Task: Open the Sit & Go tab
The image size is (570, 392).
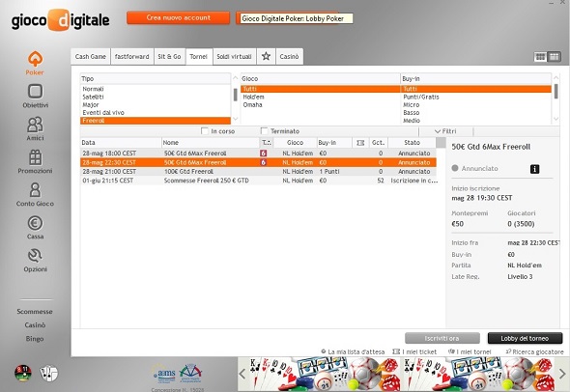Action: [x=169, y=57]
